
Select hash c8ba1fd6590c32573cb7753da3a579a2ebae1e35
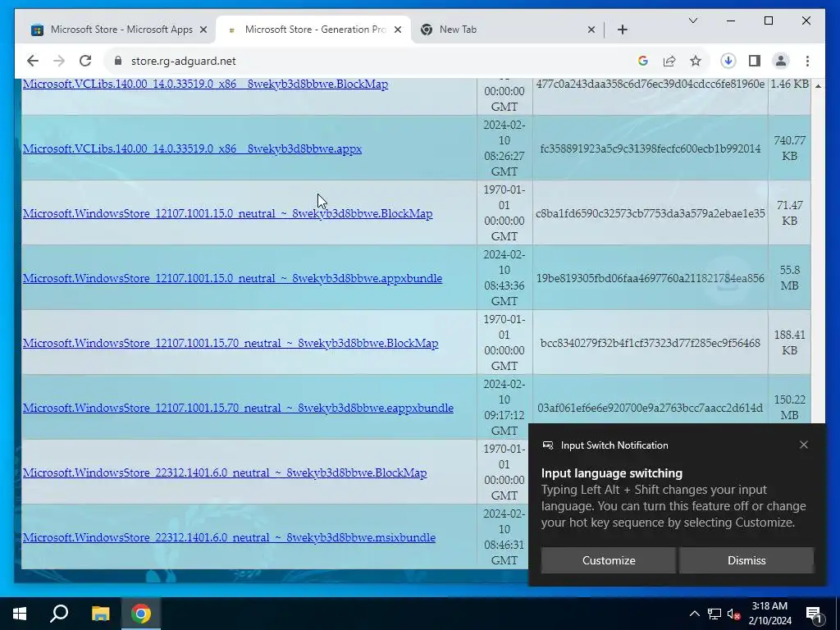650,213
